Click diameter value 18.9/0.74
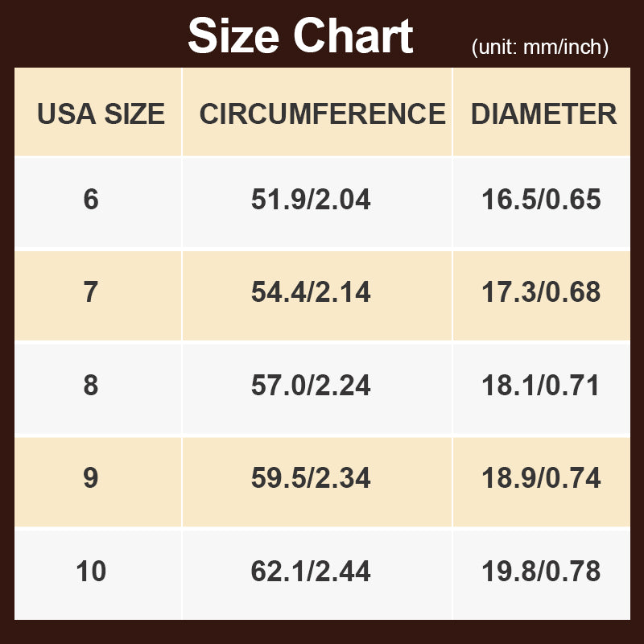This screenshot has height=644, width=644. pyautogui.click(x=541, y=479)
